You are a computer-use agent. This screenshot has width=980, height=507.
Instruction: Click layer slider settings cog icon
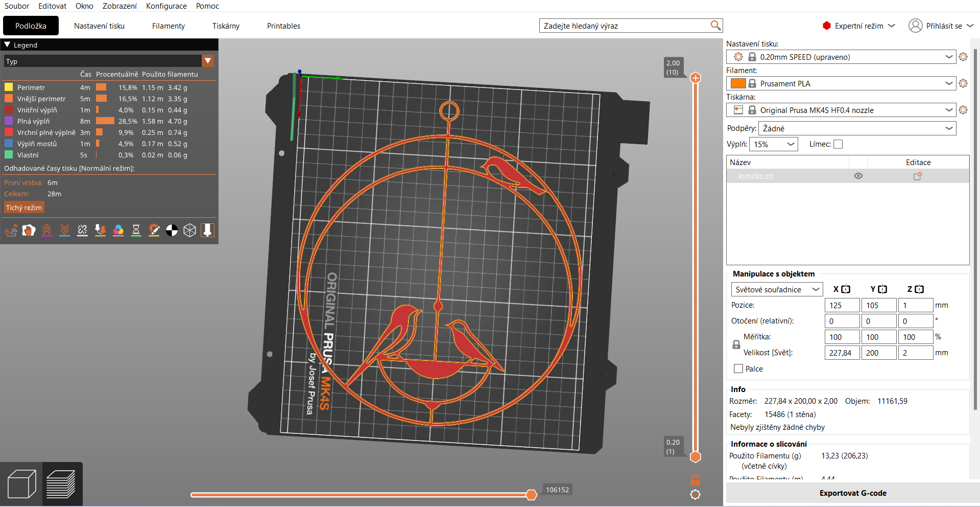695,494
